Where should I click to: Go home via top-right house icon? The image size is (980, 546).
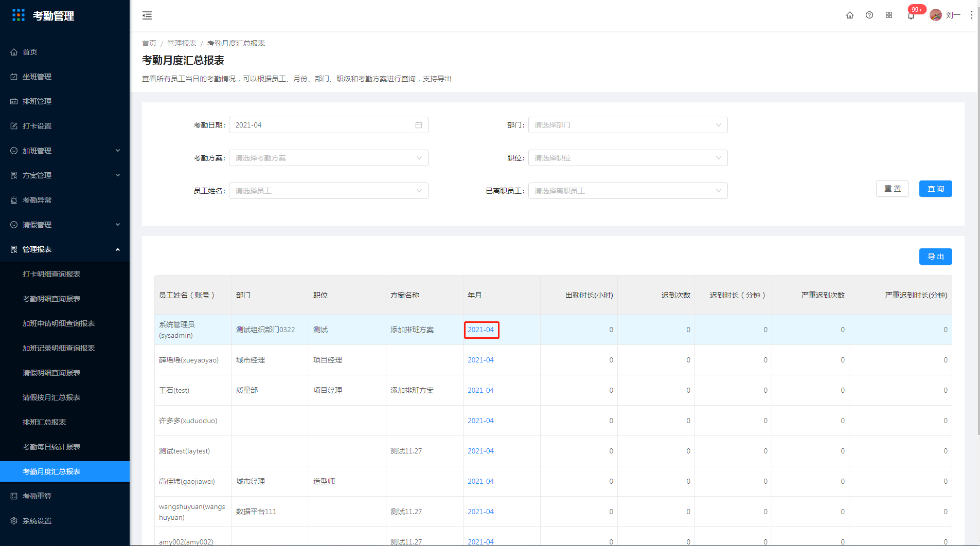pyautogui.click(x=850, y=15)
